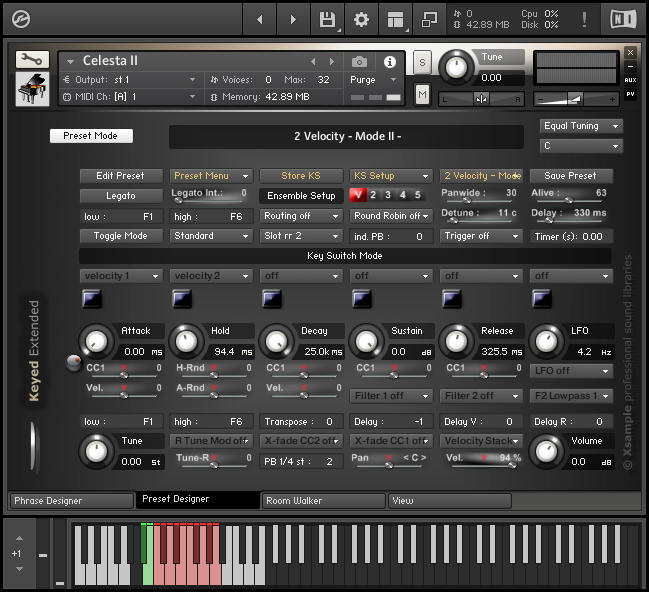Click the Save Preset button
Viewport: 649px width, 592px height.
point(571,176)
